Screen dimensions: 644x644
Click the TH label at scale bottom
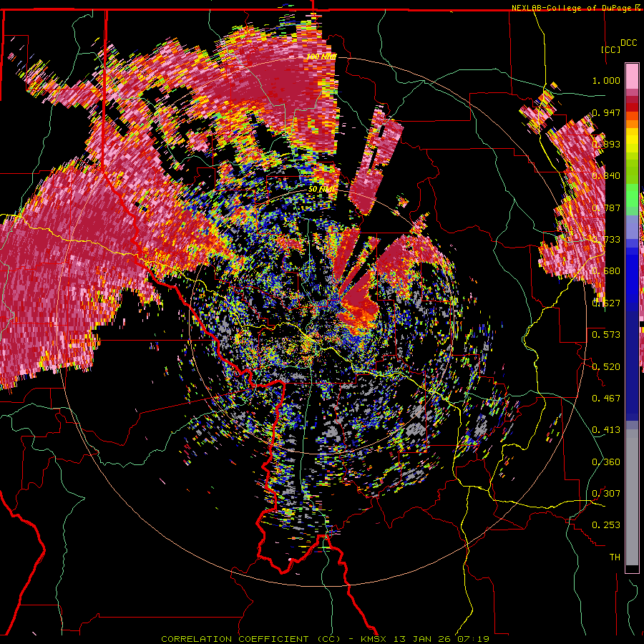615,557
